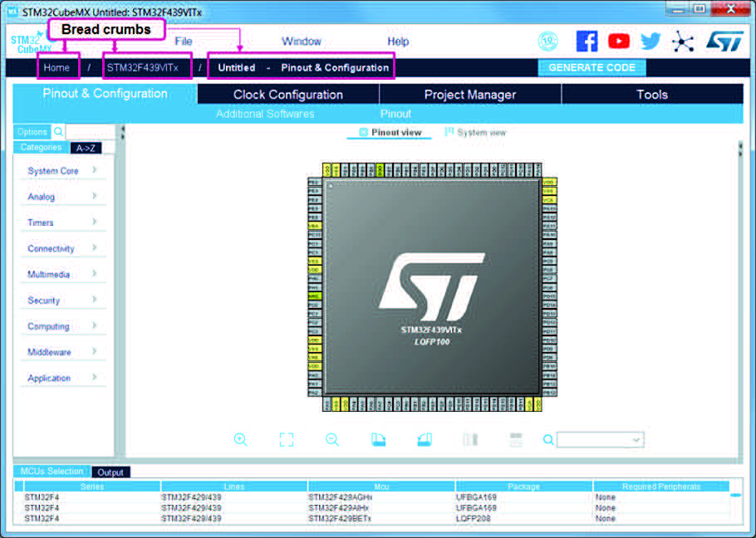Image resolution: width=756 pixels, height=538 pixels.
Task: Expand the Analog category
Action: (62, 197)
